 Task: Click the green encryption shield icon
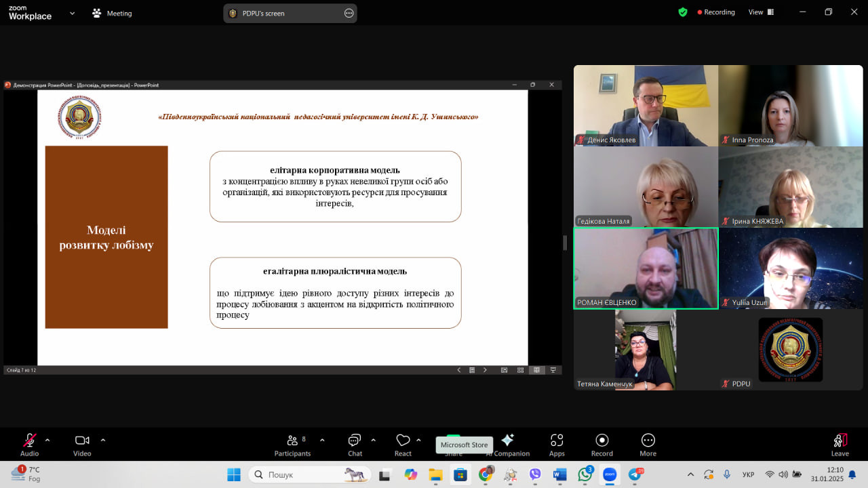(x=683, y=12)
